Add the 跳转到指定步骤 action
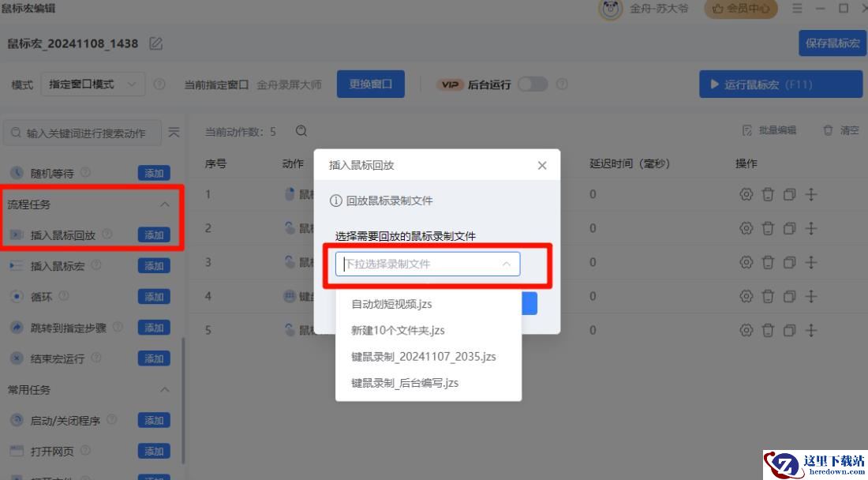Image resolution: width=868 pixels, height=480 pixels. coord(154,328)
